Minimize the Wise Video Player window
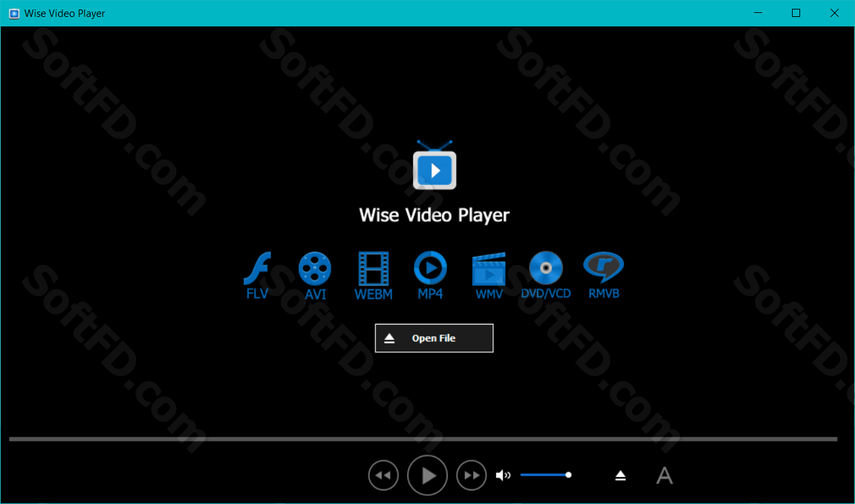 [x=758, y=14]
